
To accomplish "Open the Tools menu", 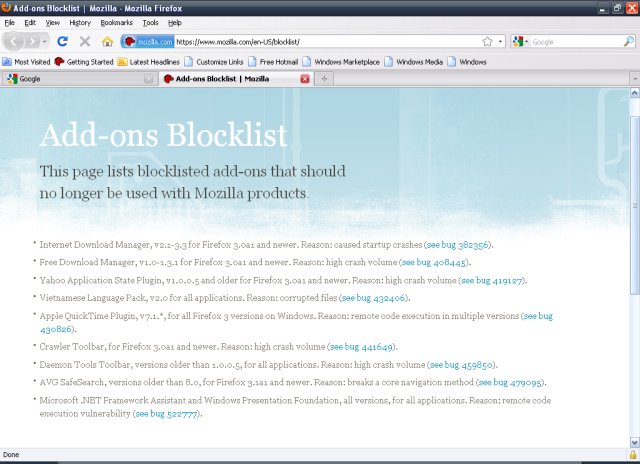I will pos(150,21).
